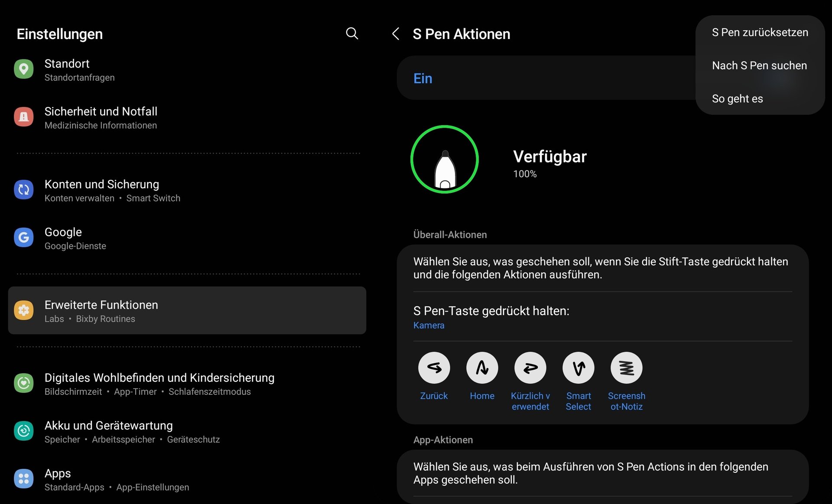
Task: Tap the Apps four-dots icon
Action: tap(24, 478)
